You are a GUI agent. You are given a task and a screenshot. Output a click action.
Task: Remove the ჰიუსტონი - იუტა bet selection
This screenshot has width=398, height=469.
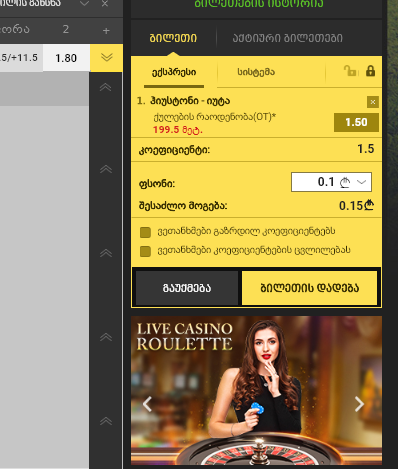[x=373, y=102]
